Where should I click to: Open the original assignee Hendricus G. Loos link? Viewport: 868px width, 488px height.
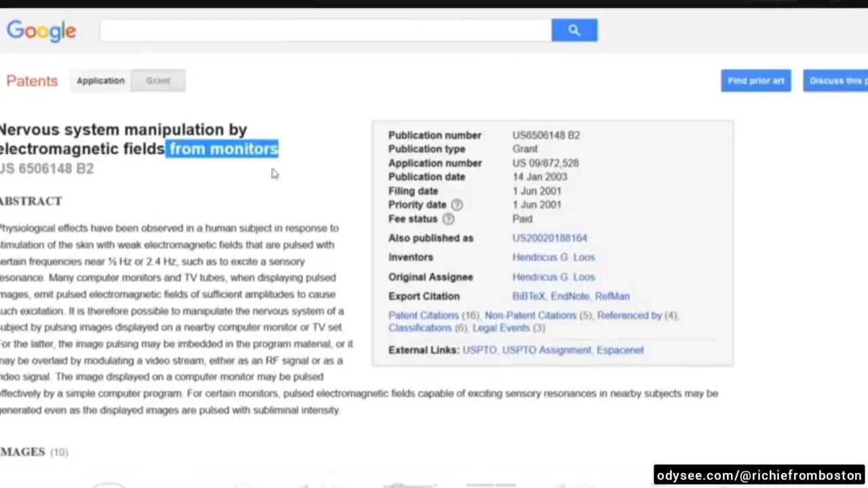coord(553,277)
